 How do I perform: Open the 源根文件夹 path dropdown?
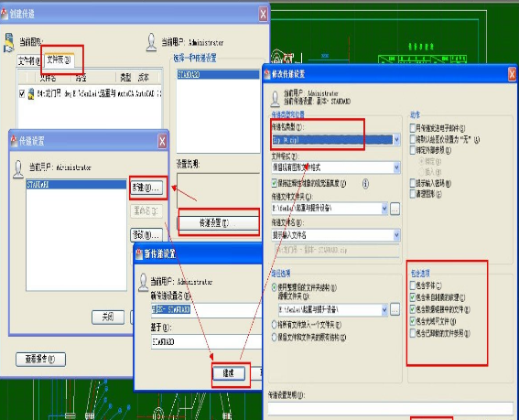[384, 310]
